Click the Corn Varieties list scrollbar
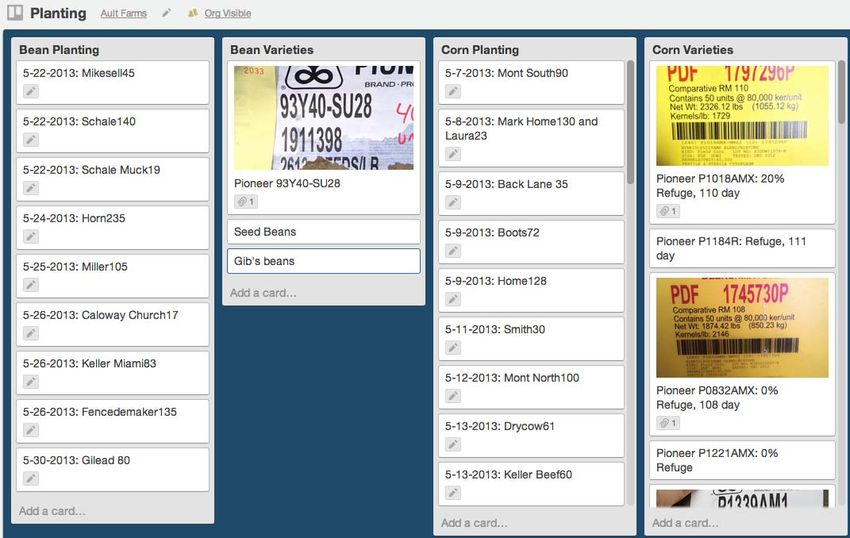Image resolution: width=850 pixels, height=538 pixels. pyautogui.click(x=841, y=92)
